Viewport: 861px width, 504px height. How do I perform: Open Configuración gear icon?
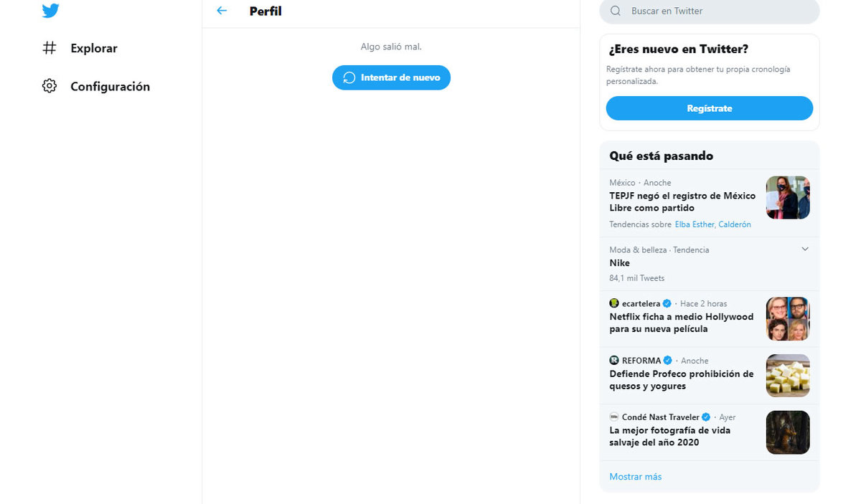50,86
